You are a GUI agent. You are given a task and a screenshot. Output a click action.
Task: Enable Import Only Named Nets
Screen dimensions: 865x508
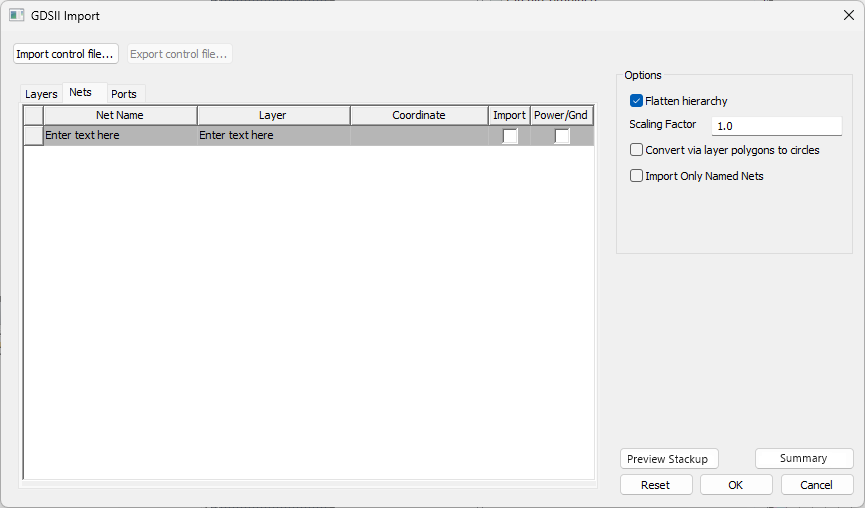tap(636, 176)
